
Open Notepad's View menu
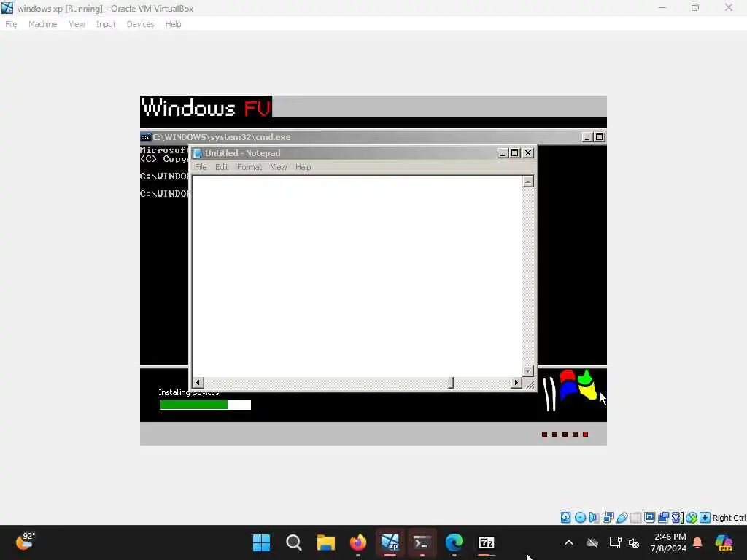click(x=278, y=167)
